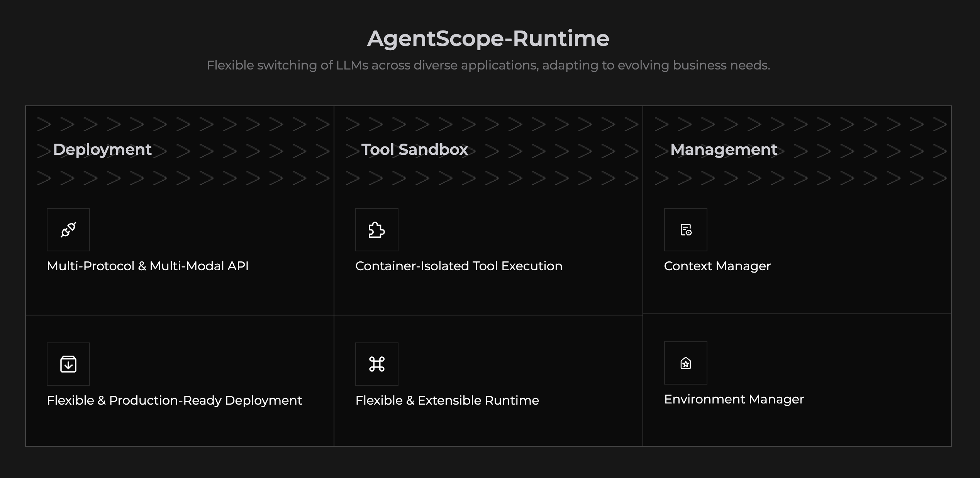Click the Management column heading

tap(724, 150)
